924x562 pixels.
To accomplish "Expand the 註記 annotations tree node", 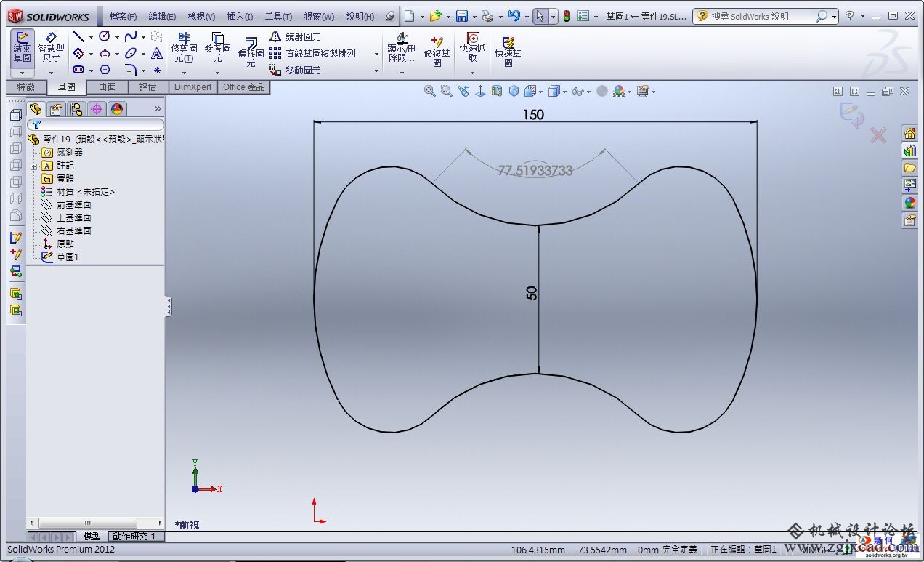I will (33, 166).
